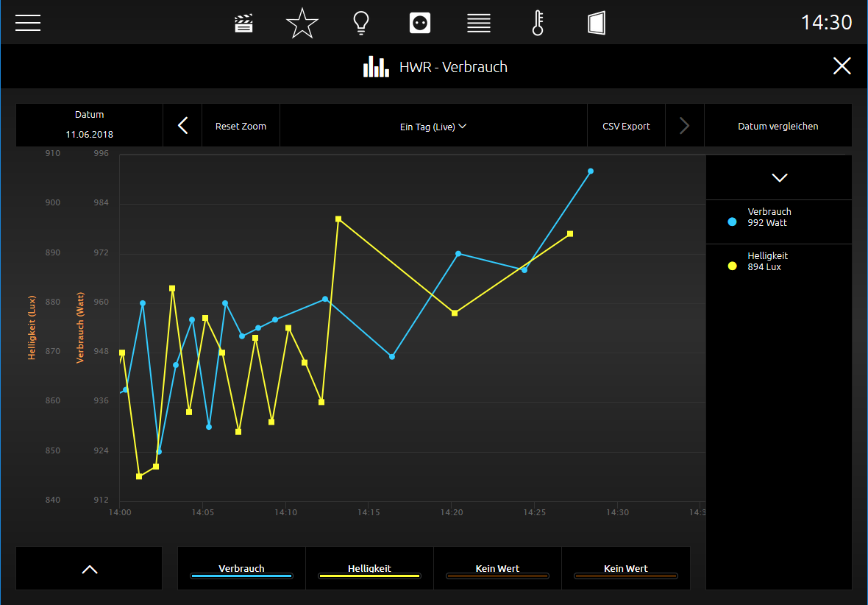The image size is (868, 605).
Task: Open the blinds icon in top bar
Action: pos(479,24)
